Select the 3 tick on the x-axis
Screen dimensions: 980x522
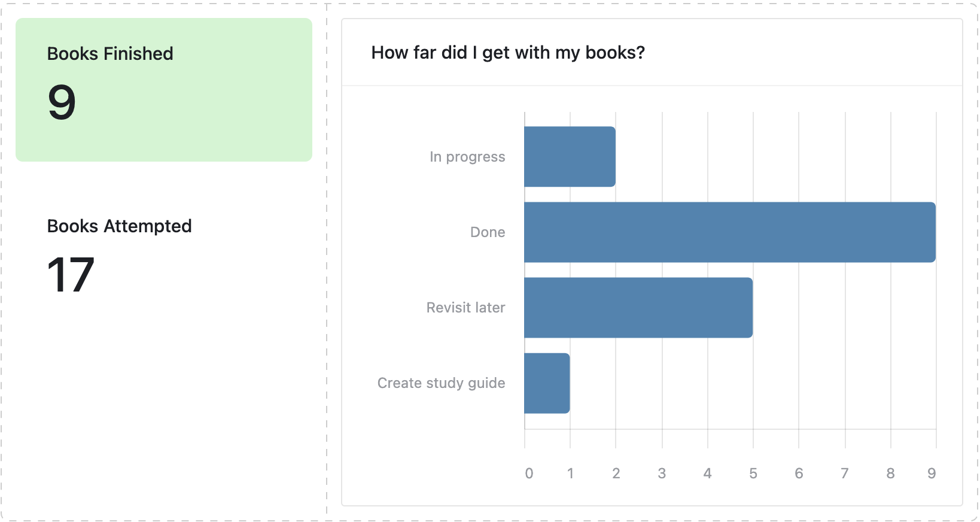point(662,474)
